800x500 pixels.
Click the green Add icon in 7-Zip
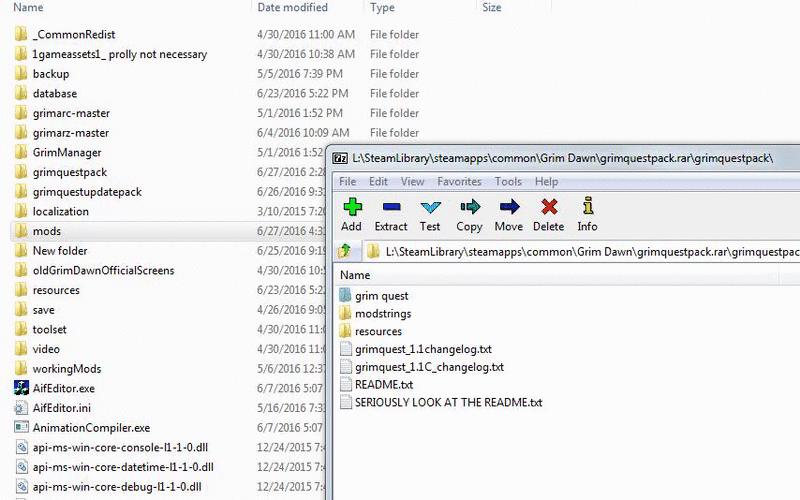352,207
